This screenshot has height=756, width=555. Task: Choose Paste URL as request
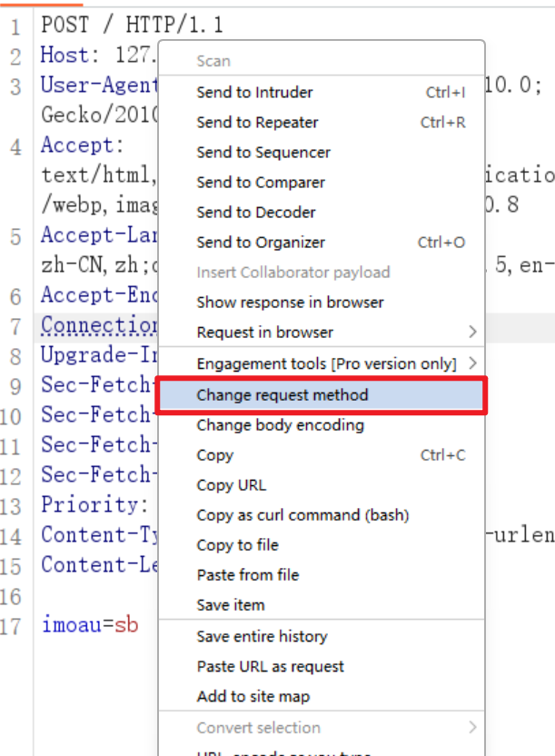[x=271, y=666]
